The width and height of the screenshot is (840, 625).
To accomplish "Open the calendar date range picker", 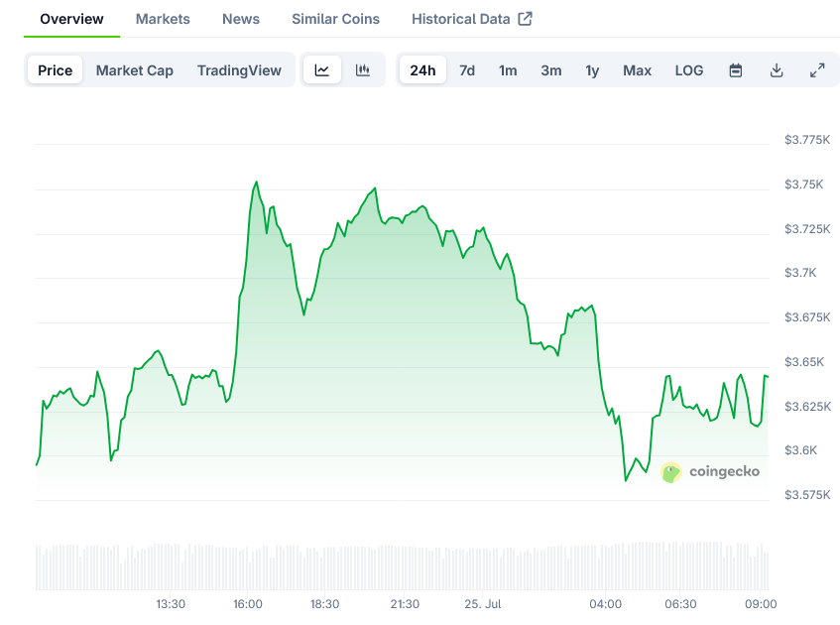I will point(736,70).
